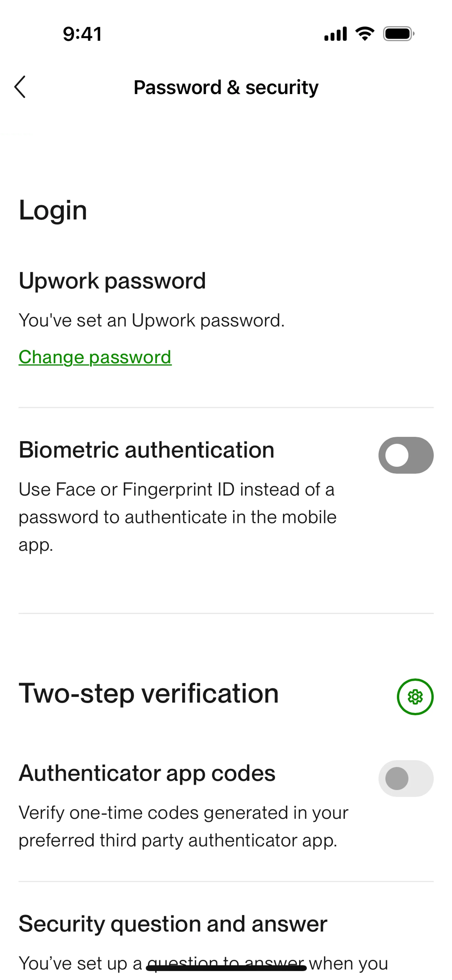Image resolution: width=452 pixels, height=980 pixels.
Task: Tap the home indicator bar
Action: pyautogui.click(x=226, y=968)
